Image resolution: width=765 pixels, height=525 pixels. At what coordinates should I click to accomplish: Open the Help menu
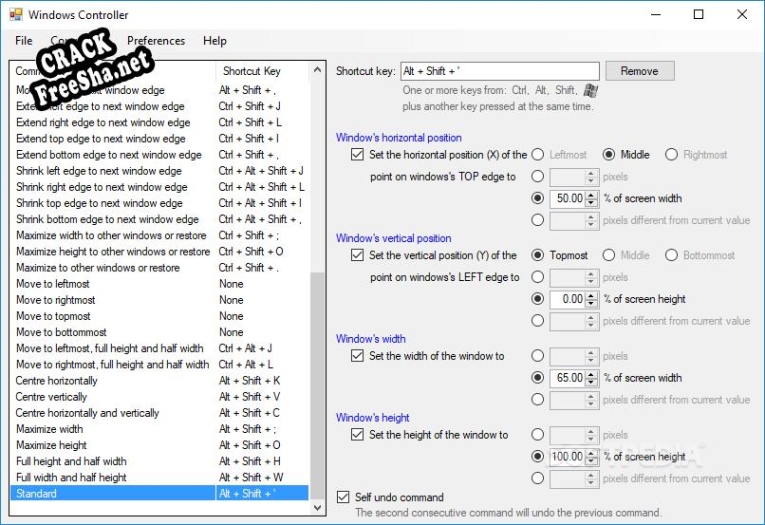[215, 41]
